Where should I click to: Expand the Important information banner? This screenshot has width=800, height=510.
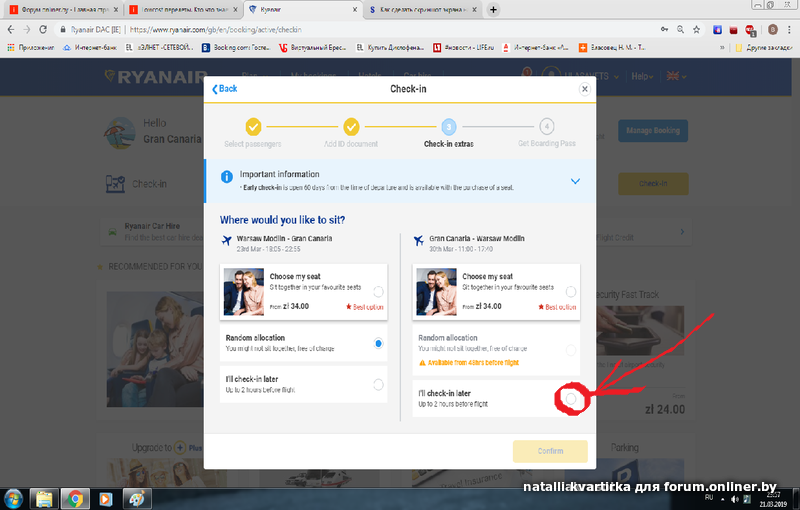[x=575, y=181]
